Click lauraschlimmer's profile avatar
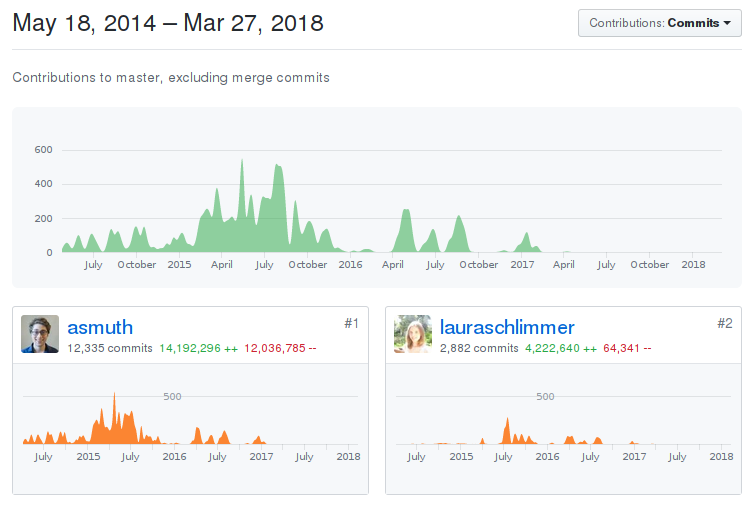The image size is (754, 505). pyautogui.click(x=413, y=334)
